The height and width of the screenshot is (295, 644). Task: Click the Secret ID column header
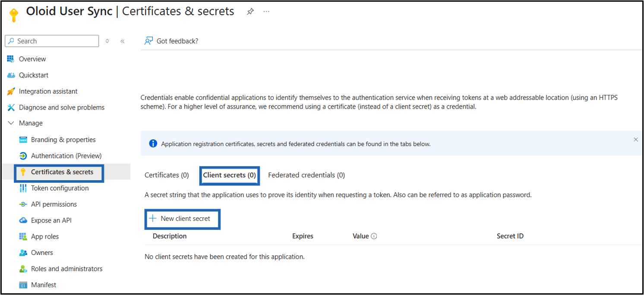click(x=510, y=236)
